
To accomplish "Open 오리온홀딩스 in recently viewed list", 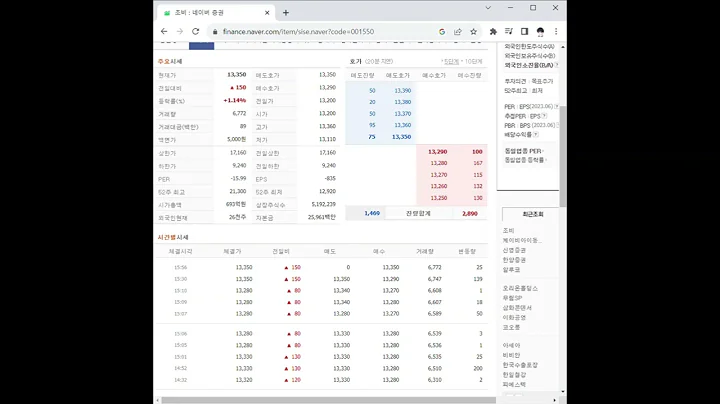I will click(x=520, y=288).
